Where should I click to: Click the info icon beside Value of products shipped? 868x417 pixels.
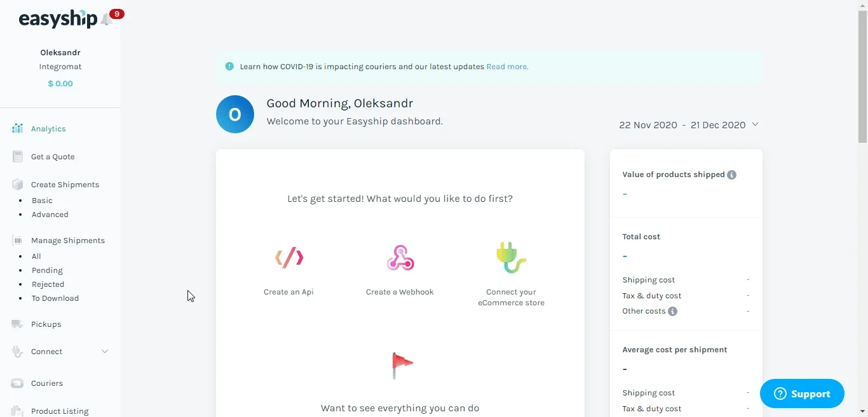click(732, 175)
